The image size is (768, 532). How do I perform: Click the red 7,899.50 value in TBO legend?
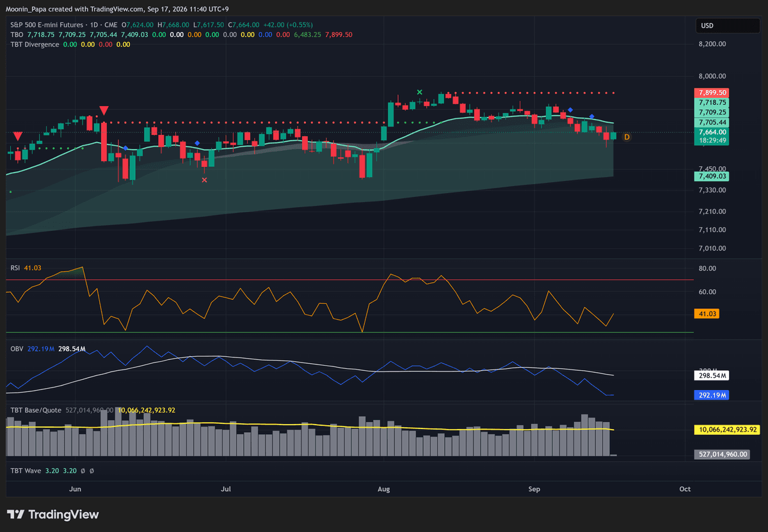pyautogui.click(x=339, y=35)
